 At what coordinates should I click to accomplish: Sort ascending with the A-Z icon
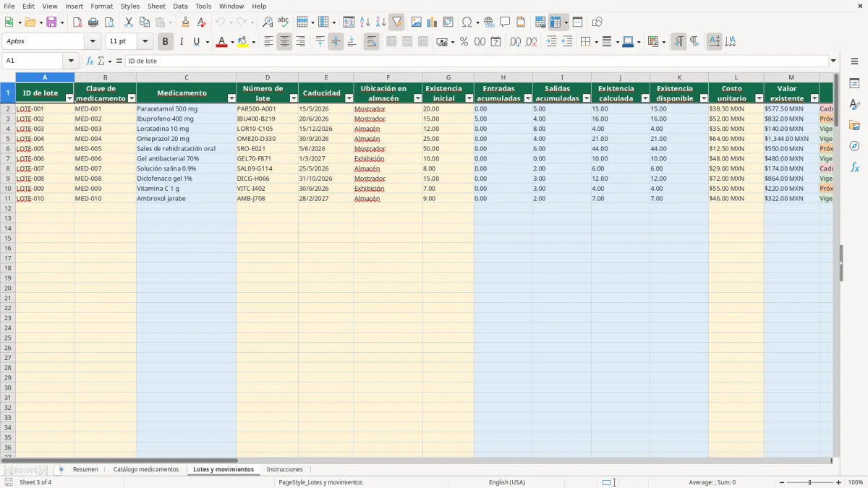(365, 22)
